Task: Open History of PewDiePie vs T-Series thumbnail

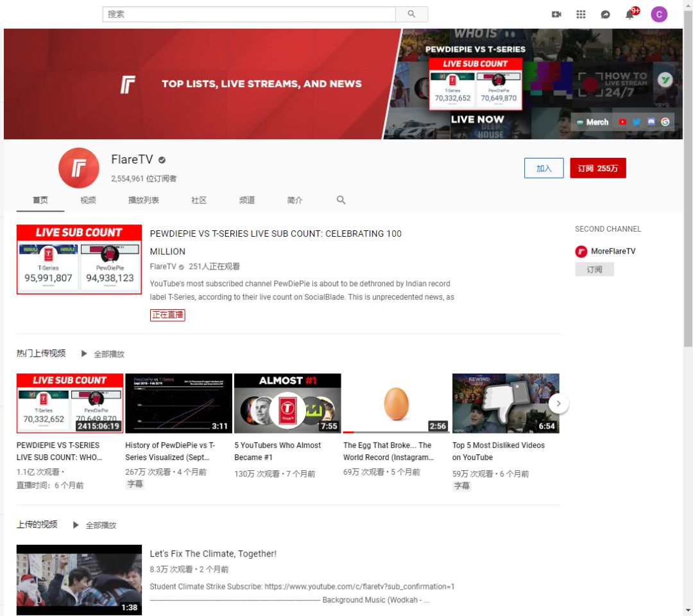Action: pos(178,404)
